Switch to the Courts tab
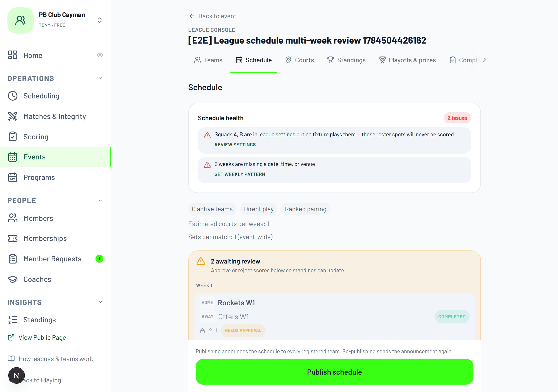 coord(300,60)
